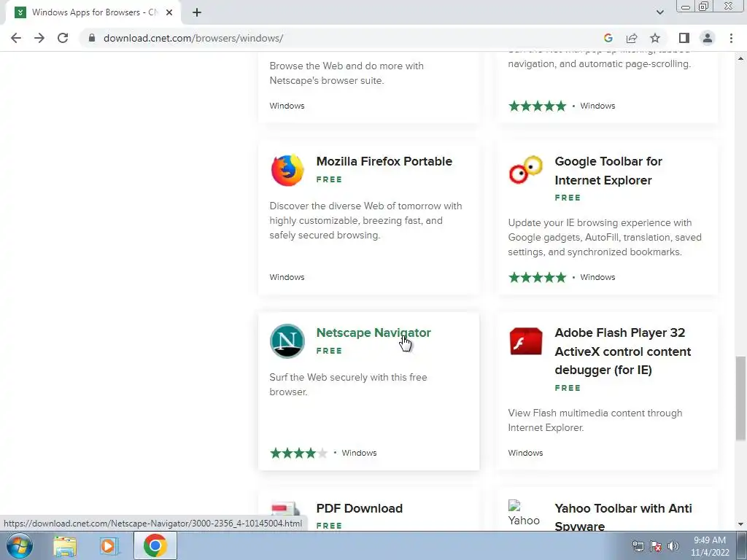
Task: Click the Netscape Navigator N icon
Action: pos(287,341)
